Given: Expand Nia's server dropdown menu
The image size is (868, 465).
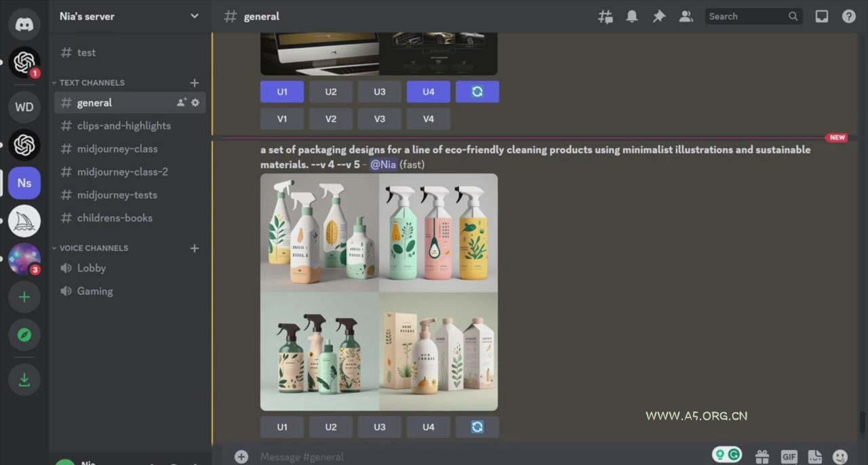Looking at the screenshot, I should pyautogui.click(x=195, y=16).
